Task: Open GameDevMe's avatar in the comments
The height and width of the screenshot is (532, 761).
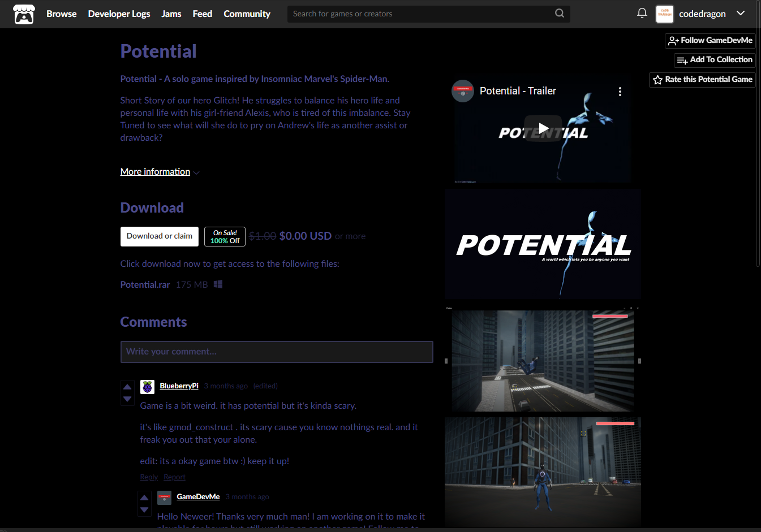Action: (164, 498)
